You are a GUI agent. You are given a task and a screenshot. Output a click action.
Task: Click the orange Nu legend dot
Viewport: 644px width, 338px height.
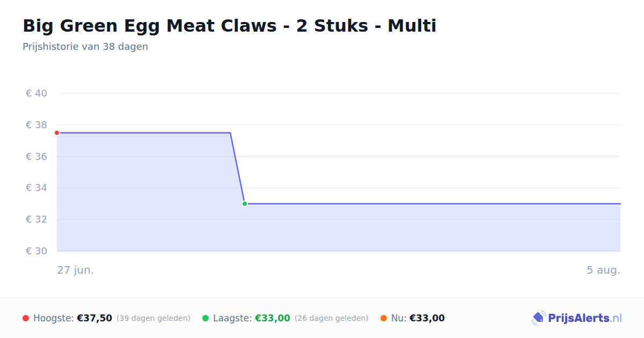[384, 318]
